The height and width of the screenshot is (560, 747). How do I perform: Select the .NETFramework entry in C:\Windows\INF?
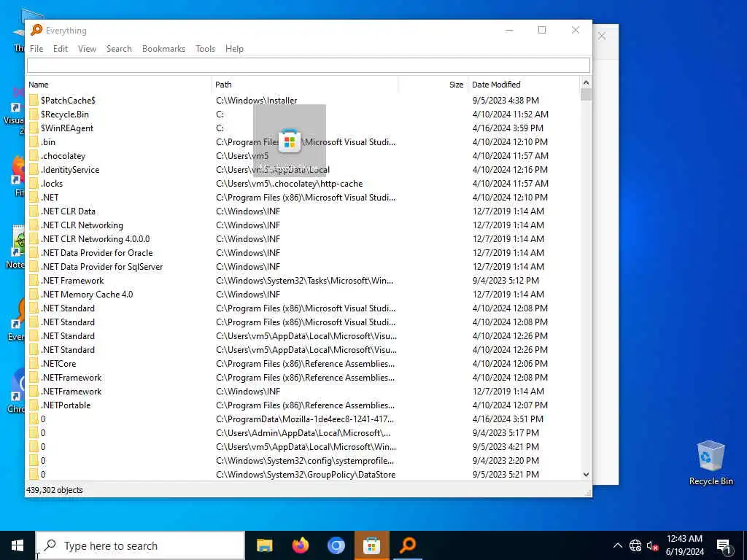click(71, 392)
